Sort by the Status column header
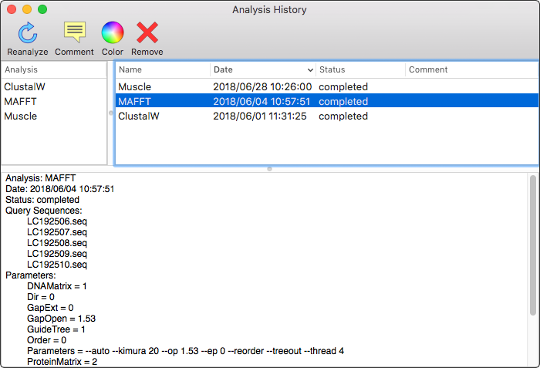 point(360,70)
